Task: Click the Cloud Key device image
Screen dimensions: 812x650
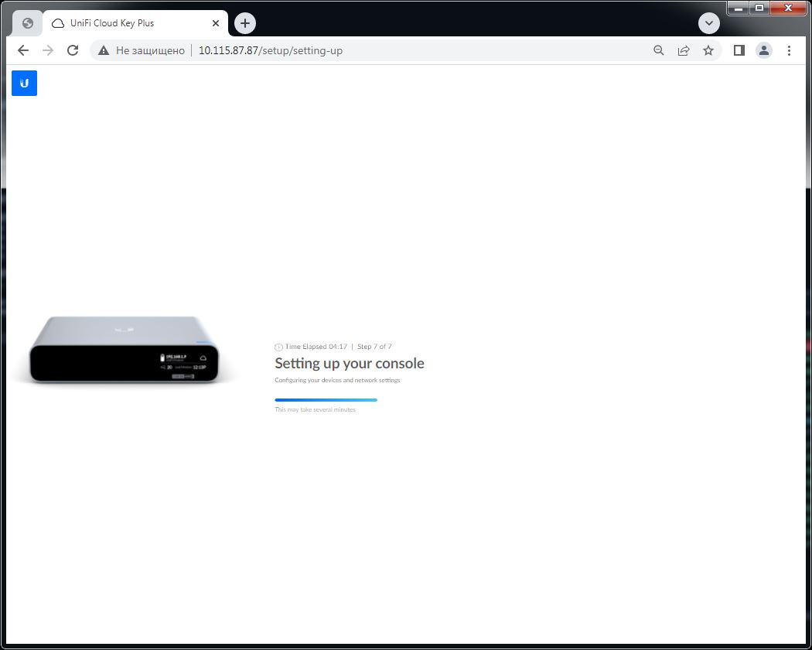Action: 125,349
